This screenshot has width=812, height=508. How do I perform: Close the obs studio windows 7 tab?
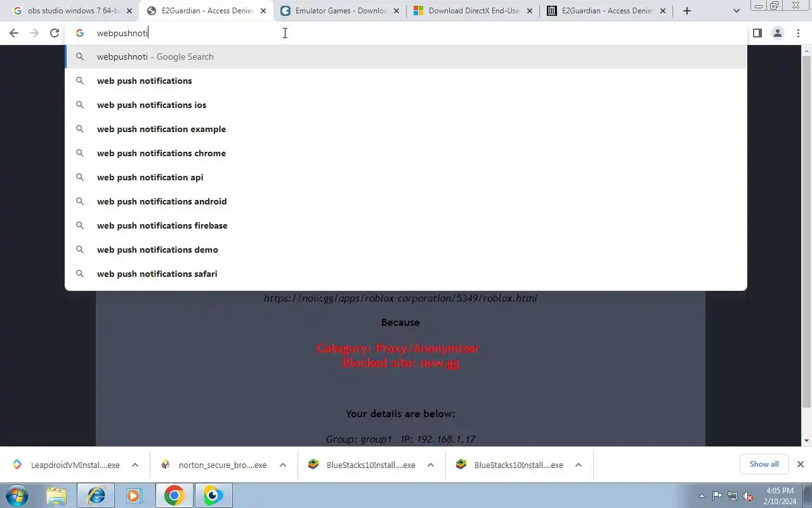click(129, 11)
